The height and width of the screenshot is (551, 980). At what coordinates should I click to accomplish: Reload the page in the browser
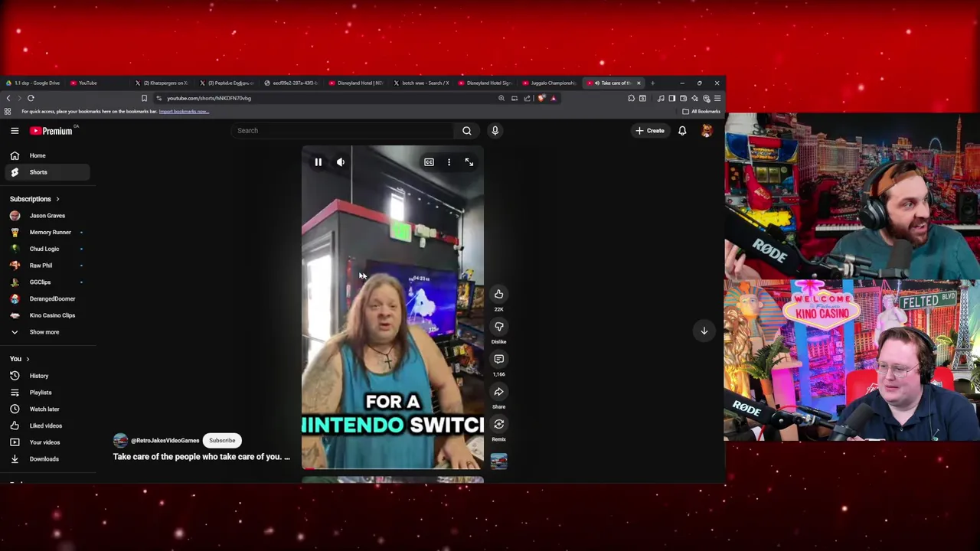tap(31, 98)
